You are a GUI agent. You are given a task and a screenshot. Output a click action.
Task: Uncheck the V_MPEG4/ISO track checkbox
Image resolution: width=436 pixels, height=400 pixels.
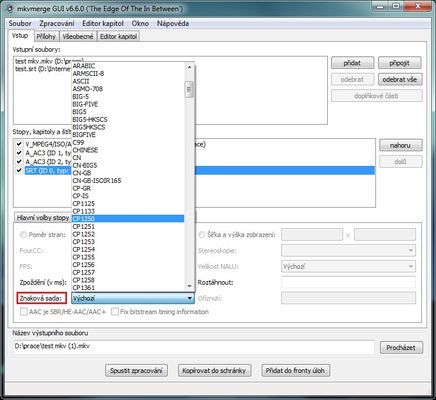click(x=19, y=144)
